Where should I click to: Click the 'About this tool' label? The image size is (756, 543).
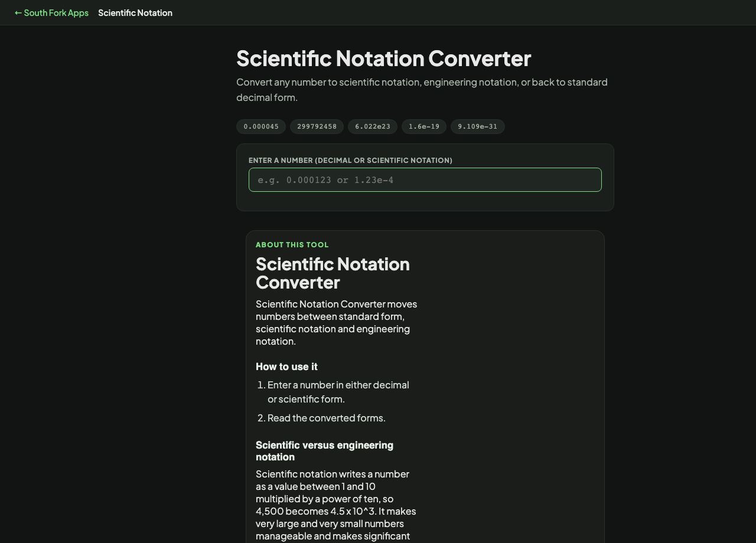coord(292,244)
